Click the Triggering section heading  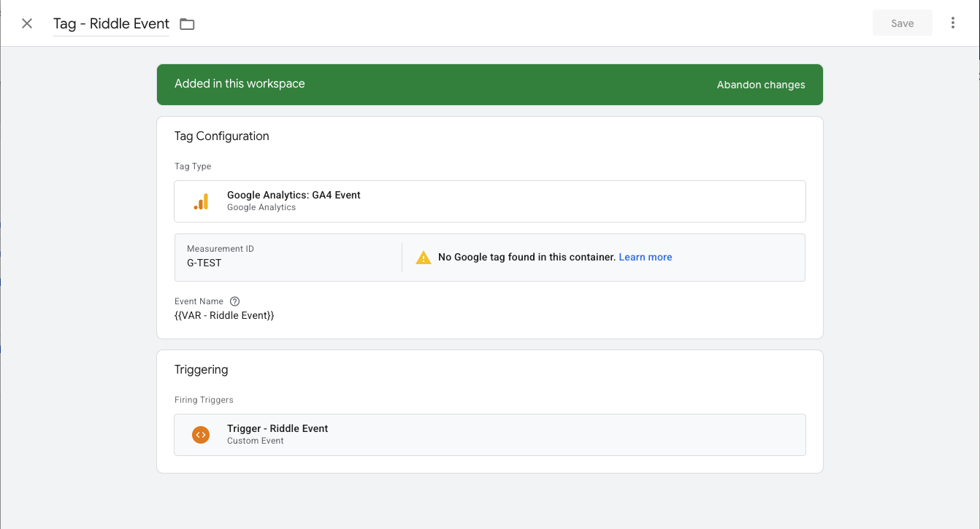click(x=202, y=370)
